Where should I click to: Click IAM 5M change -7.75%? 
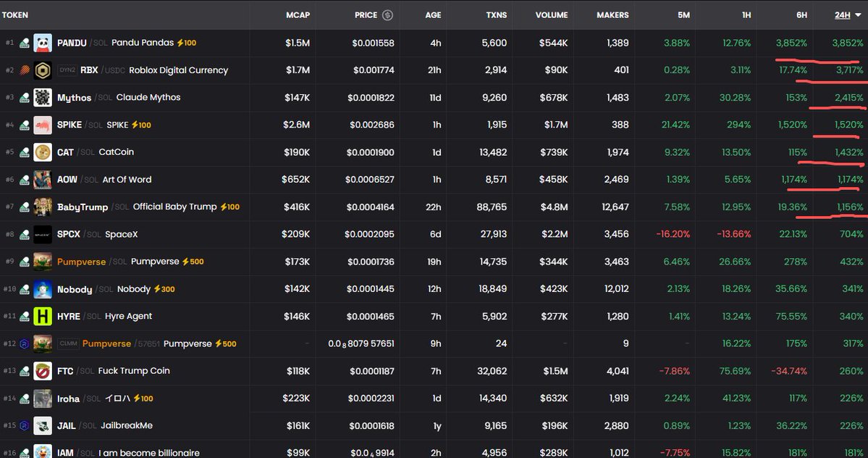pyautogui.click(x=674, y=452)
